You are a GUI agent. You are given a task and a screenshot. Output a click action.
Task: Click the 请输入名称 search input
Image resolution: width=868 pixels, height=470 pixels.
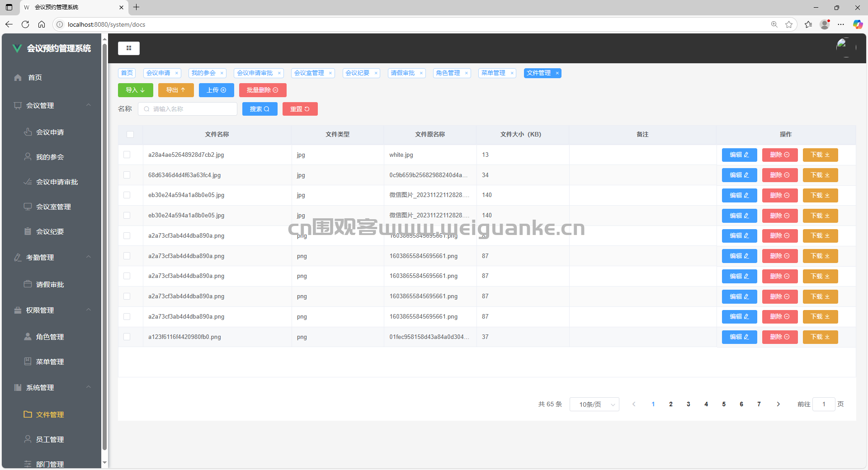click(188, 109)
